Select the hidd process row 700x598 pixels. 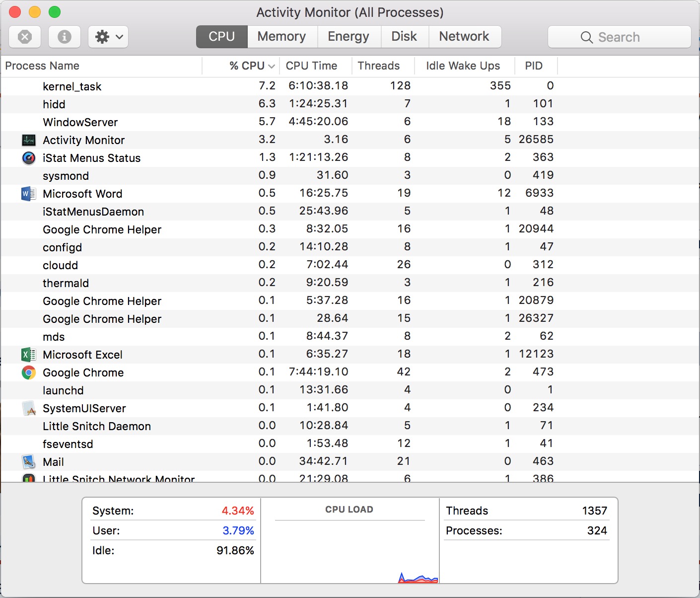(x=350, y=104)
